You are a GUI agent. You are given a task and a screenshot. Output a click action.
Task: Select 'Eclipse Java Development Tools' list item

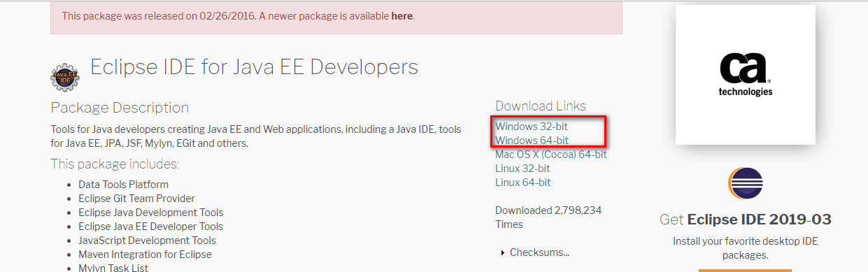pos(151,213)
